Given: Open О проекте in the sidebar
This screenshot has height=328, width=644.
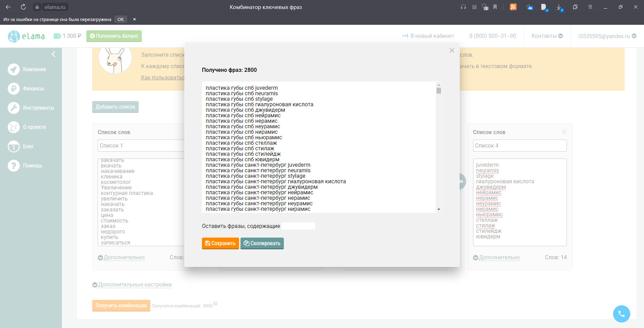Looking at the screenshot, I should tap(27, 127).
